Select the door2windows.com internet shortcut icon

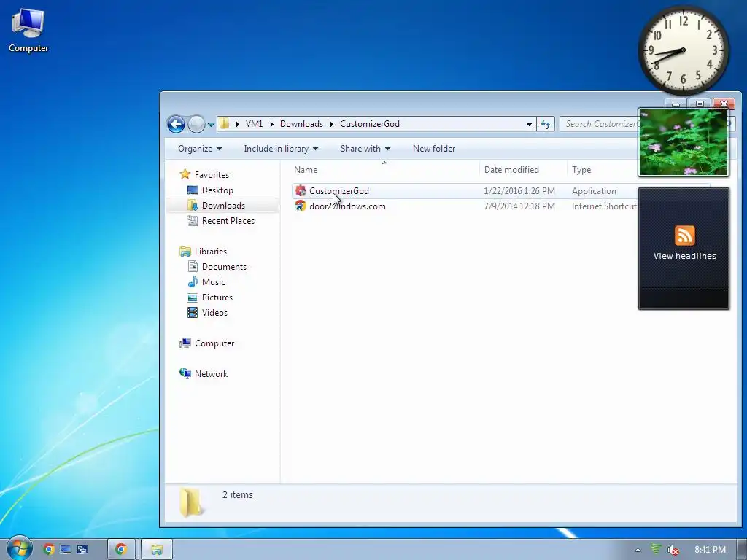click(x=300, y=206)
